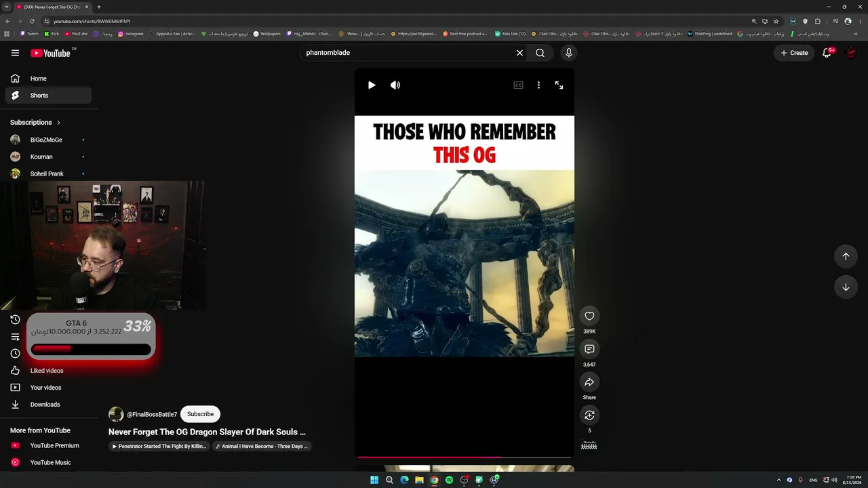868x488 pixels.
Task: Open the Instagram bookmark
Action: click(x=131, y=34)
